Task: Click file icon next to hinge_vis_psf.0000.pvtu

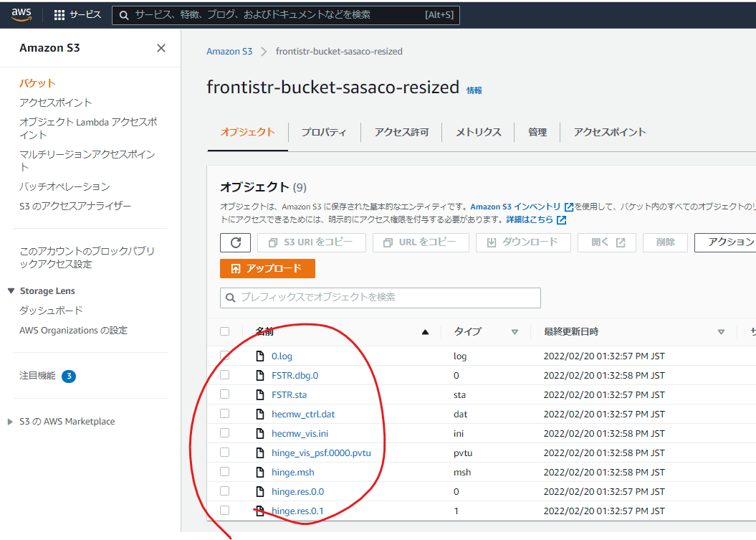Action: pos(260,453)
